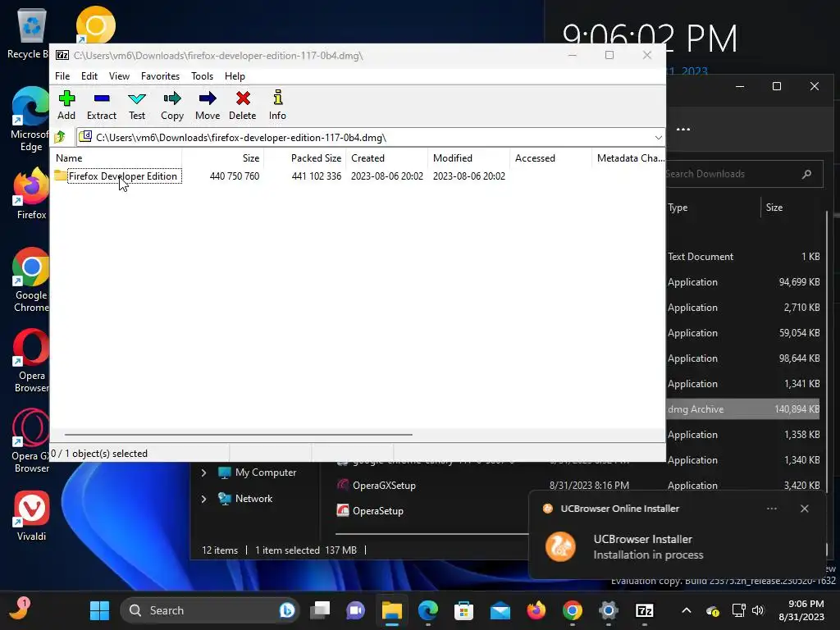Sort by the Created column
Screen dimensions: 840x630
point(387,158)
